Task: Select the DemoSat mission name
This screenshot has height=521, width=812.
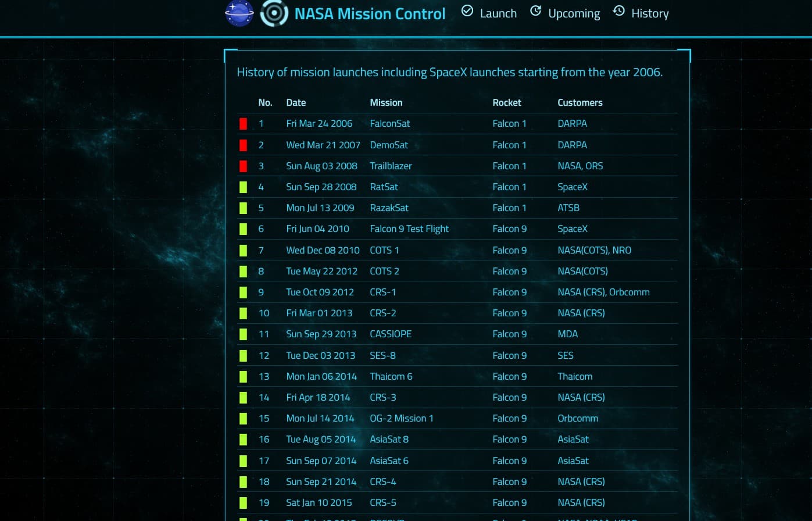Action: [x=389, y=145]
